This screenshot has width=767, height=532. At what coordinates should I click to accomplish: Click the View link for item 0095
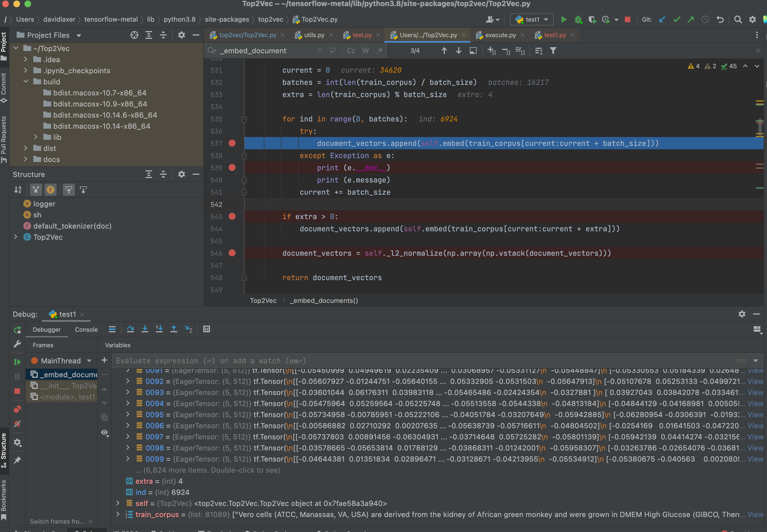(x=755, y=415)
